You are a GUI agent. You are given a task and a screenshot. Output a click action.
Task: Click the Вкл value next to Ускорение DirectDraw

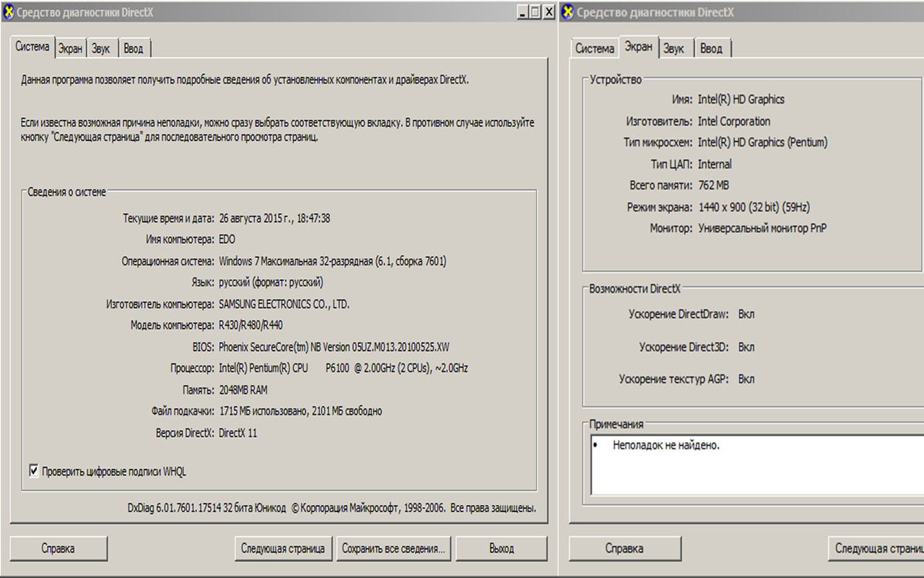pyautogui.click(x=746, y=314)
